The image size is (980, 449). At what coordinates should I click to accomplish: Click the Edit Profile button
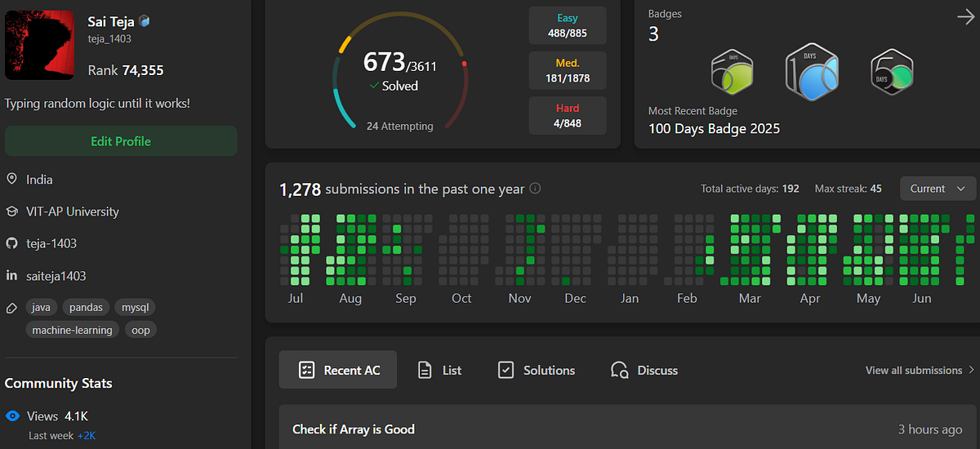pyautogui.click(x=121, y=141)
